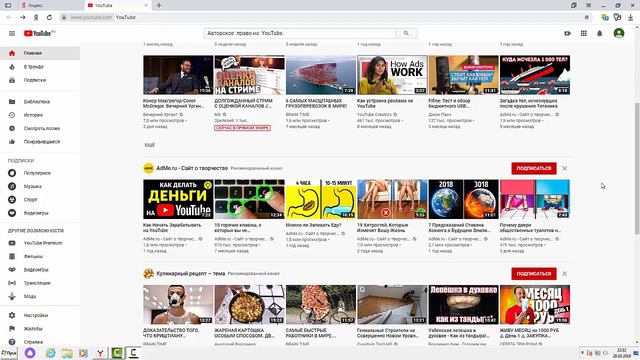Open Yandex Browser taskbar icon
Viewport: 640px width, 360px height.
(x=100, y=353)
